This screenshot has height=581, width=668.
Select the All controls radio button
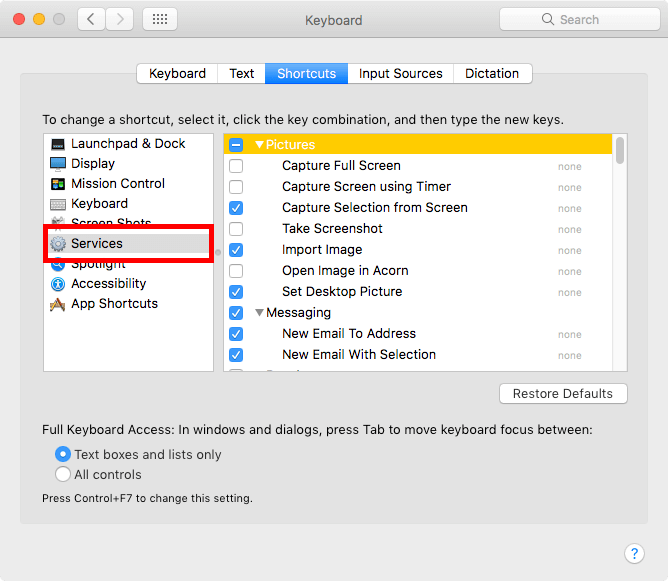[63, 474]
